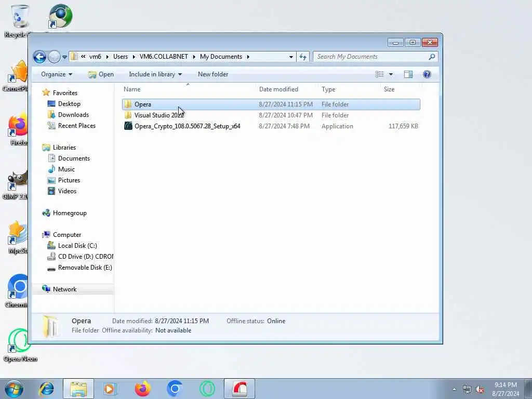Open the Organize menu

pyautogui.click(x=57, y=74)
